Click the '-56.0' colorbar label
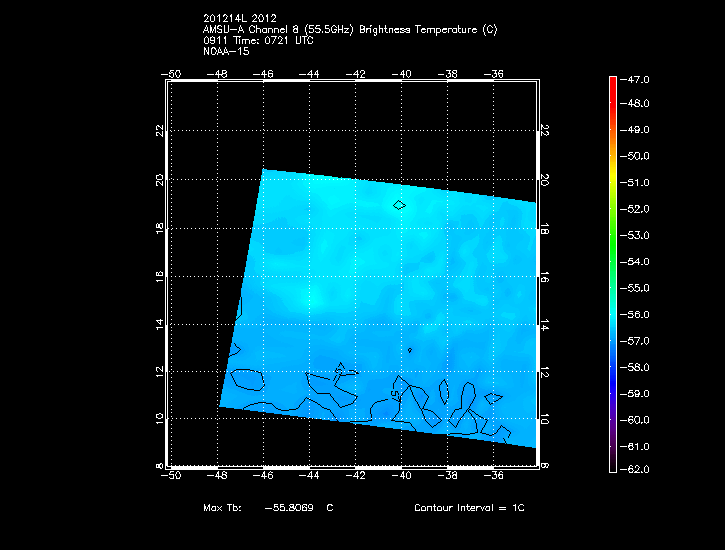Screen dimensions: 725x550 point(634,314)
